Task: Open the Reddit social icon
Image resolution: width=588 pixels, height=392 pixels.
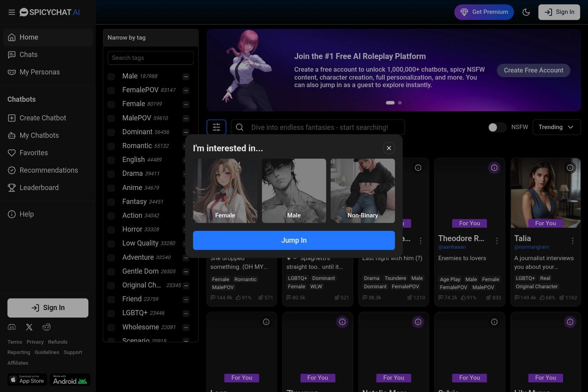Action: pos(47,327)
